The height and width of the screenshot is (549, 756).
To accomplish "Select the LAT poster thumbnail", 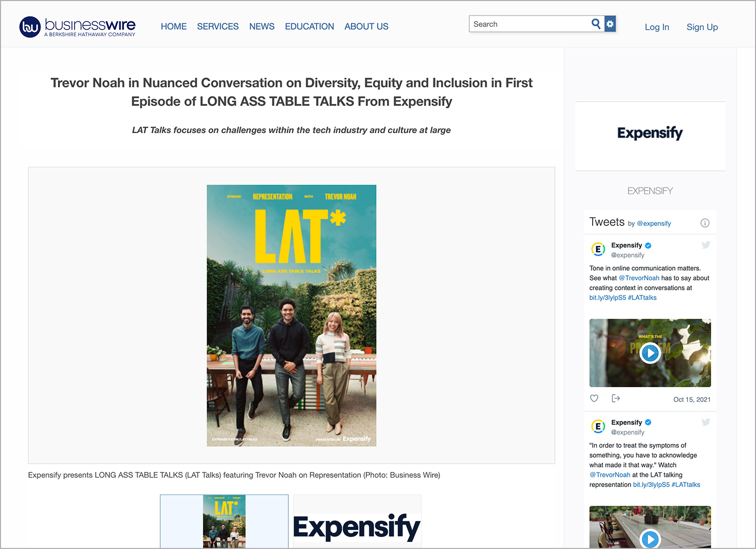I will [224, 521].
